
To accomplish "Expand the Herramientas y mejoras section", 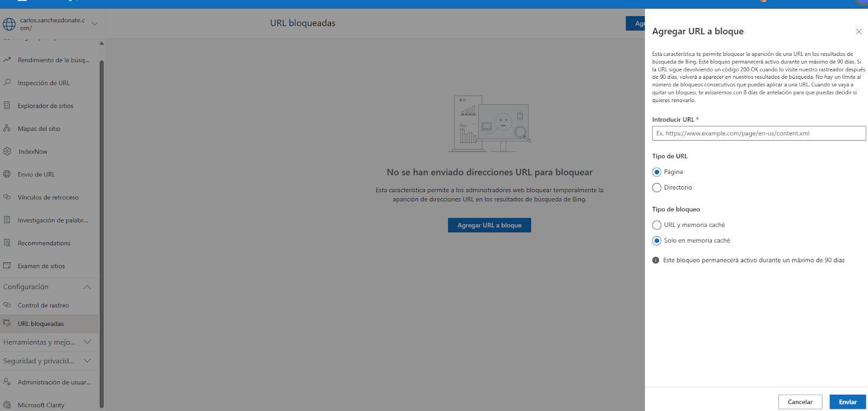I will click(x=87, y=342).
